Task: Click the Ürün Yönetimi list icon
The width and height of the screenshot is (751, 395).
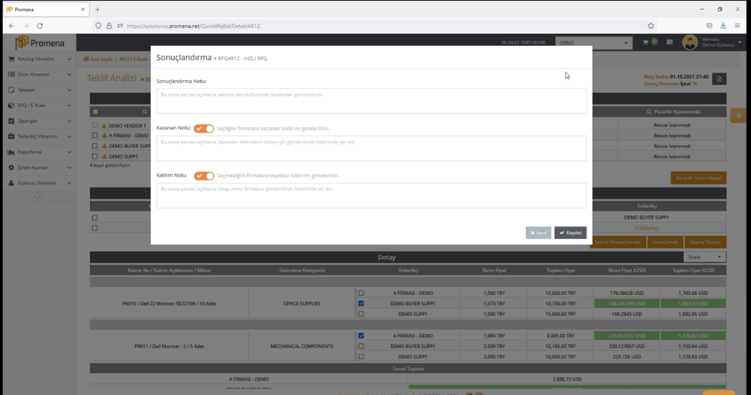Action: [11, 74]
